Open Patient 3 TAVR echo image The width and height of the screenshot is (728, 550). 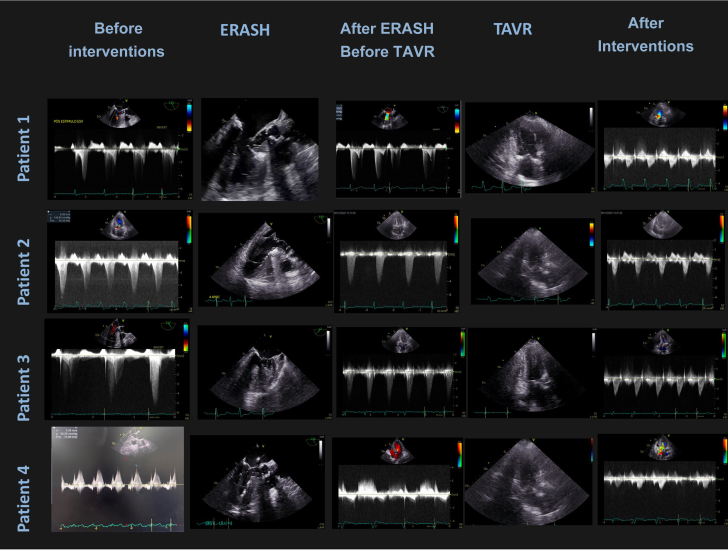tap(531, 373)
